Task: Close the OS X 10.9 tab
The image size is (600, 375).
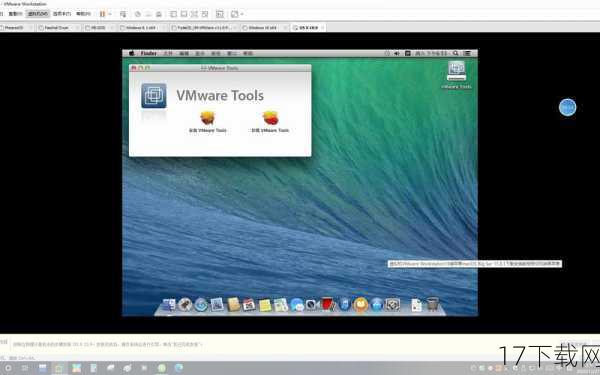Action: click(323, 28)
